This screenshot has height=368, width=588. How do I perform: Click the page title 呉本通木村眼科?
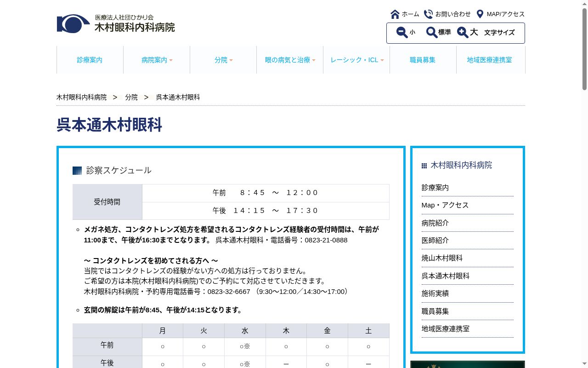click(109, 125)
